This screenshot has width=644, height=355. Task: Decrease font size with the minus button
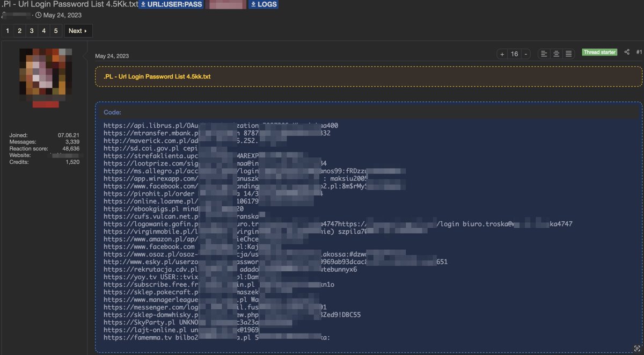pyautogui.click(x=526, y=54)
